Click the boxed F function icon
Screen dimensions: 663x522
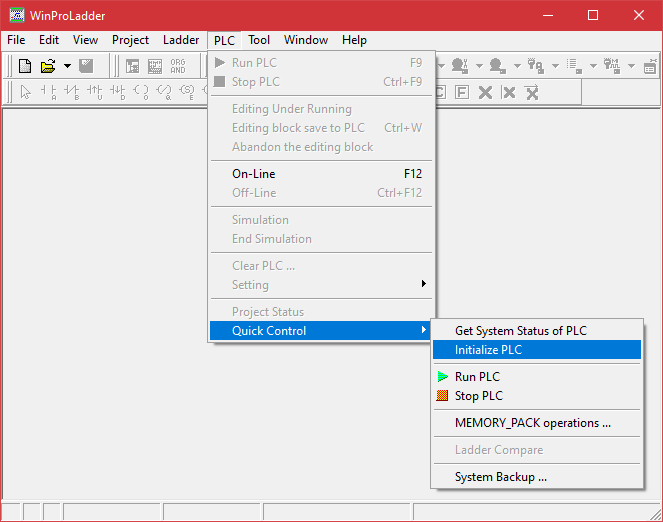(x=462, y=92)
